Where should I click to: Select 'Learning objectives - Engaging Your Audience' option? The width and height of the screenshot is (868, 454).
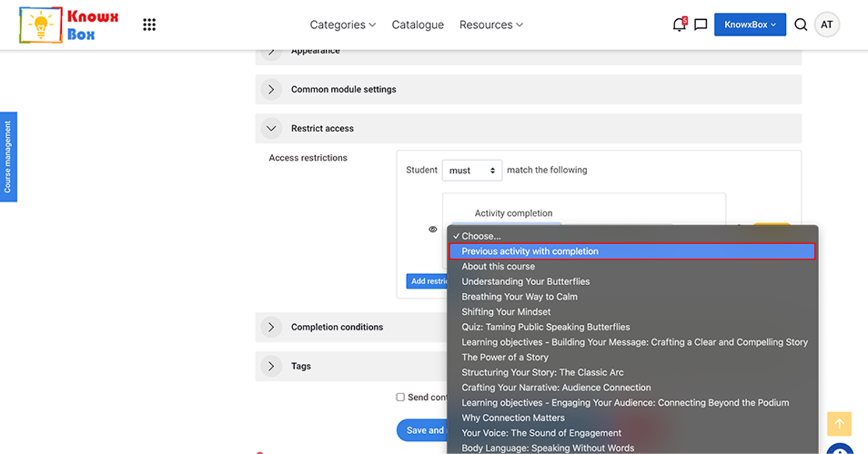coord(632,403)
